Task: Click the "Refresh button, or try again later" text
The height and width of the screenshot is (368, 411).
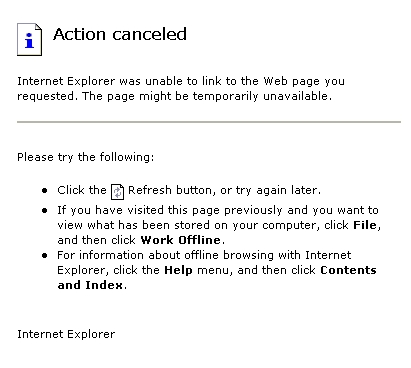Action: point(224,190)
